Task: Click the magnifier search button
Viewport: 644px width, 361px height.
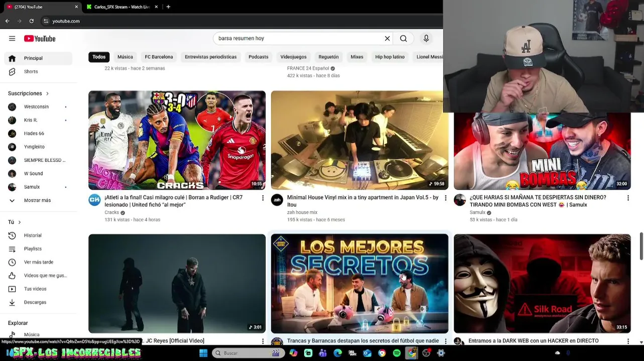Action: pos(403,39)
